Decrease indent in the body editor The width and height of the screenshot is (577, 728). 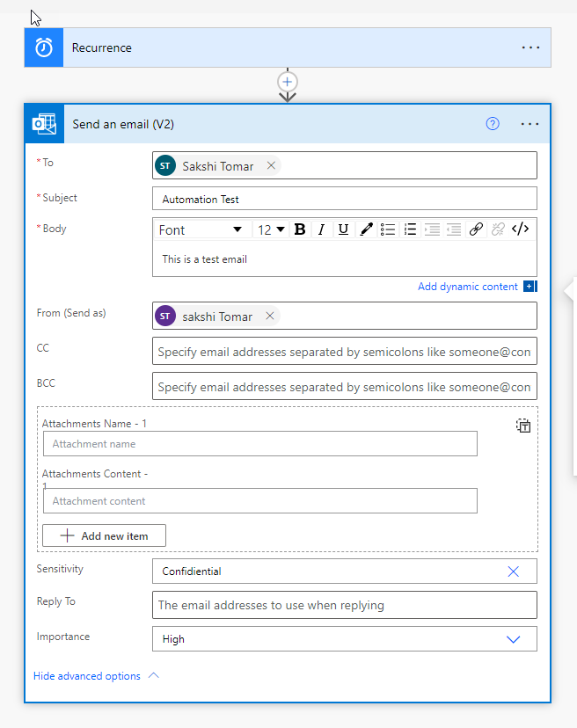454,229
